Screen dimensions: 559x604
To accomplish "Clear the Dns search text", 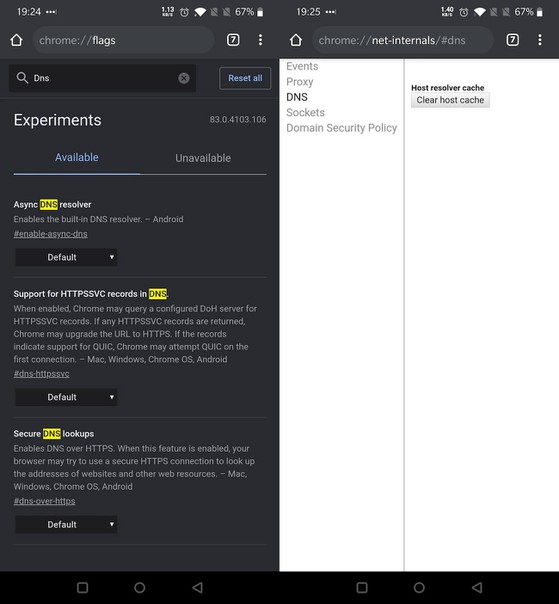I will pyautogui.click(x=184, y=78).
